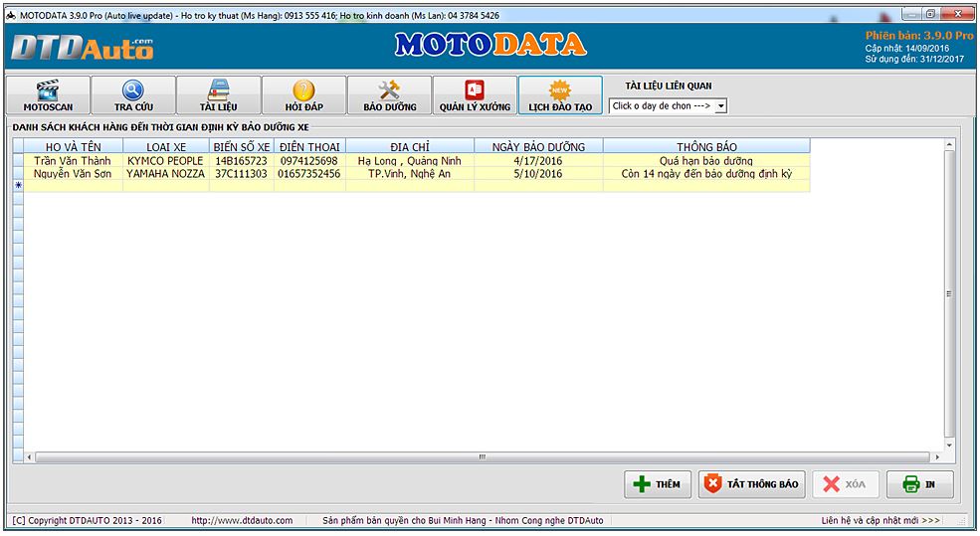Click phone cell '0974125698'
This screenshot has width=980, height=536.
[x=309, y=160]
